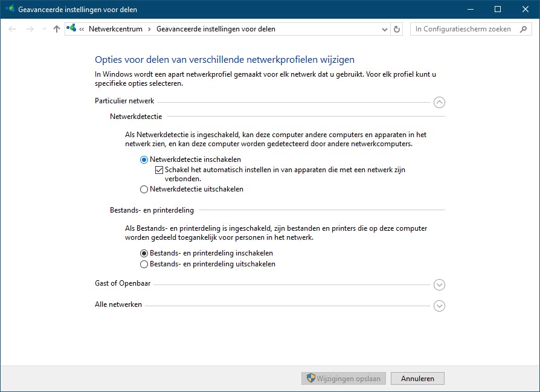Click Wijzigingen opslaan button
Viewport: 540px width, 392px height.
[x=344, y=379]
